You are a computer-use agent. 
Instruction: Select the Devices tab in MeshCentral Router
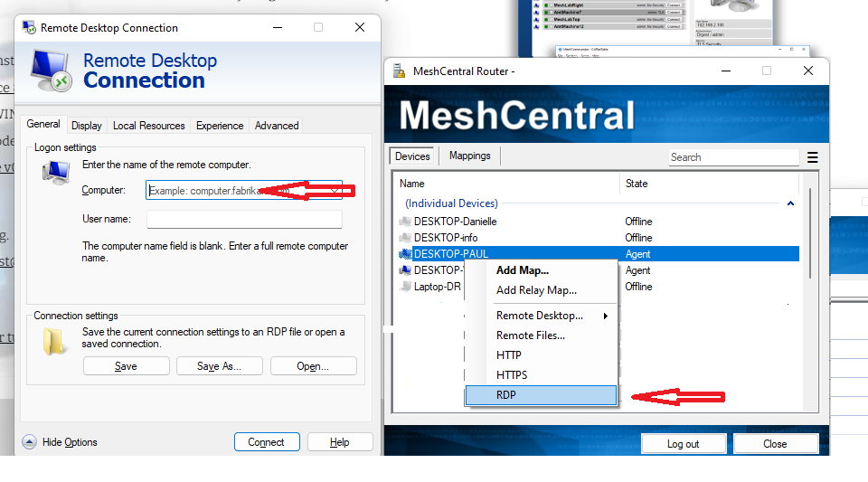412,156
